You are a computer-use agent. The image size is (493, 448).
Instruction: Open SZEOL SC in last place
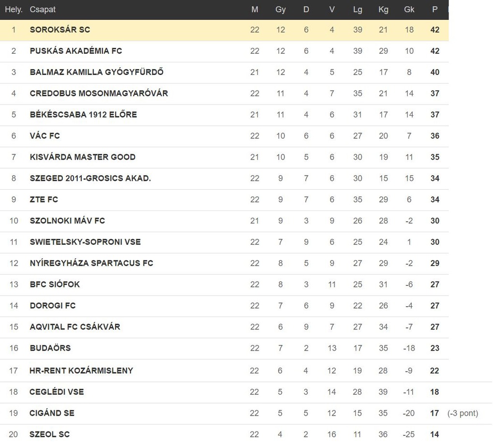pyautogui.click(x=49, y=434)
